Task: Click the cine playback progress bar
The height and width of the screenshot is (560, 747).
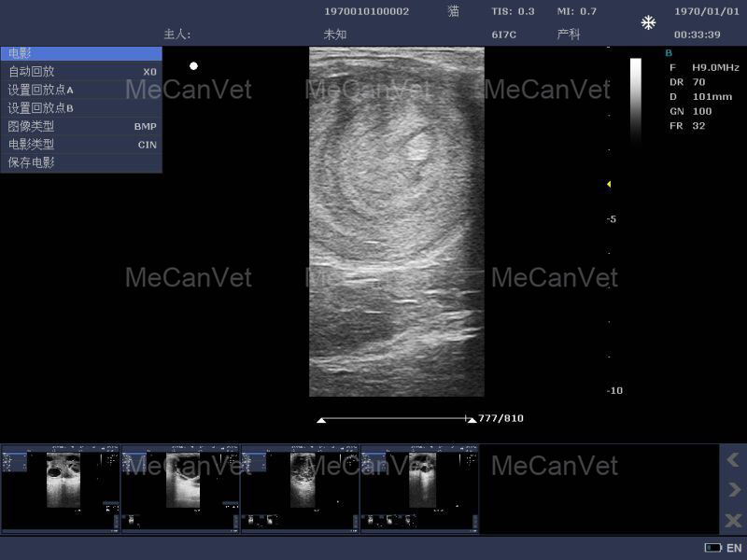Action: 396,419
